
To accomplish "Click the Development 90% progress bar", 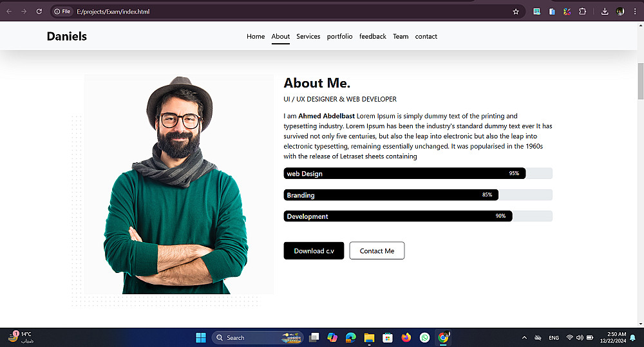I will pyautogui.click(x=418, y=216).
